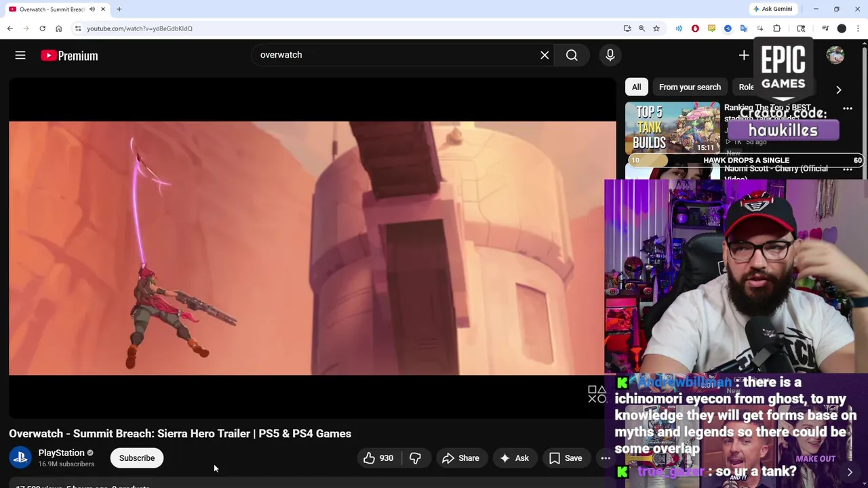Viewport: 868px width, 488px height.
Task: Select the All filter chip
Action: (x=636, y=87)
